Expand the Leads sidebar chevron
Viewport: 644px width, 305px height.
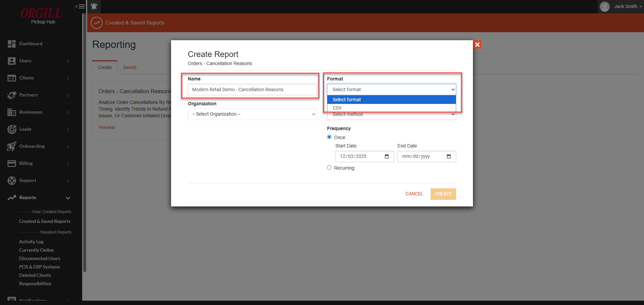68,129
